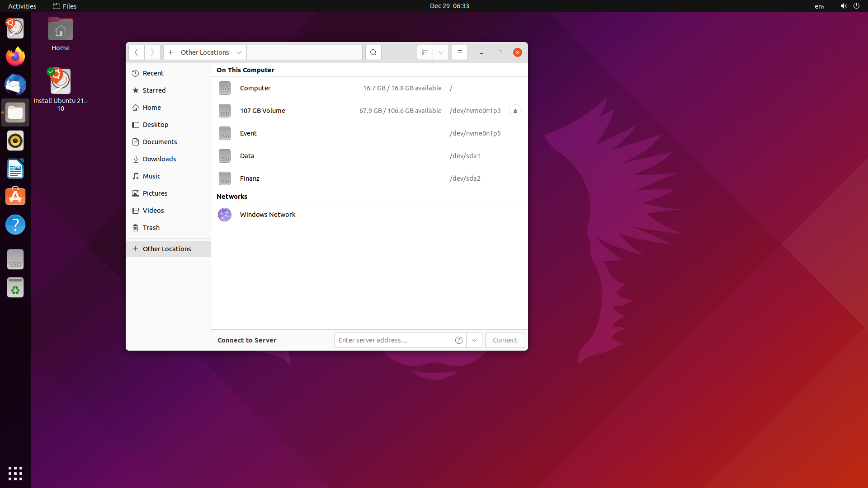Image resolution: width=868 pixels, height=488 pixels.
Task: Toggle list view layout button
Action: pos(425,52)
